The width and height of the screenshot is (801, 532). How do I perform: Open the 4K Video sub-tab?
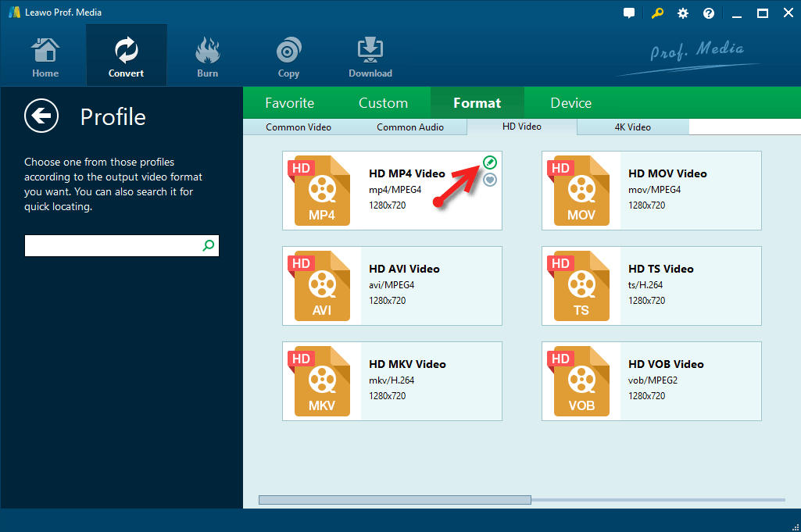pyautogui.click(x=632, y=127)
